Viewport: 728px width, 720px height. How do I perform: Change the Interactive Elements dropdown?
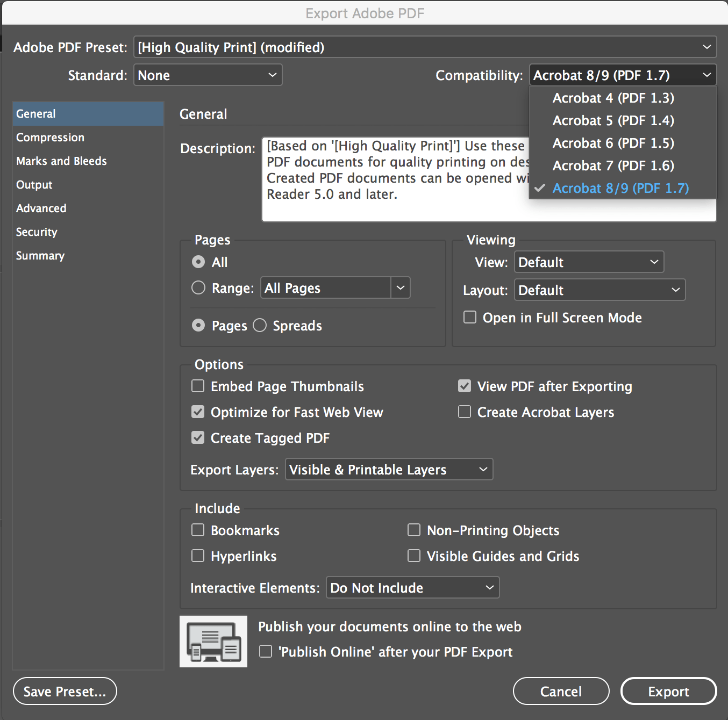(x=412, y=587)
